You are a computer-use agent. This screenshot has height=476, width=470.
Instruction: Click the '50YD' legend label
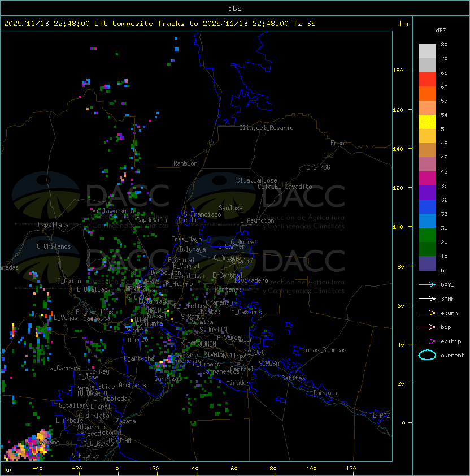point(447,284)
